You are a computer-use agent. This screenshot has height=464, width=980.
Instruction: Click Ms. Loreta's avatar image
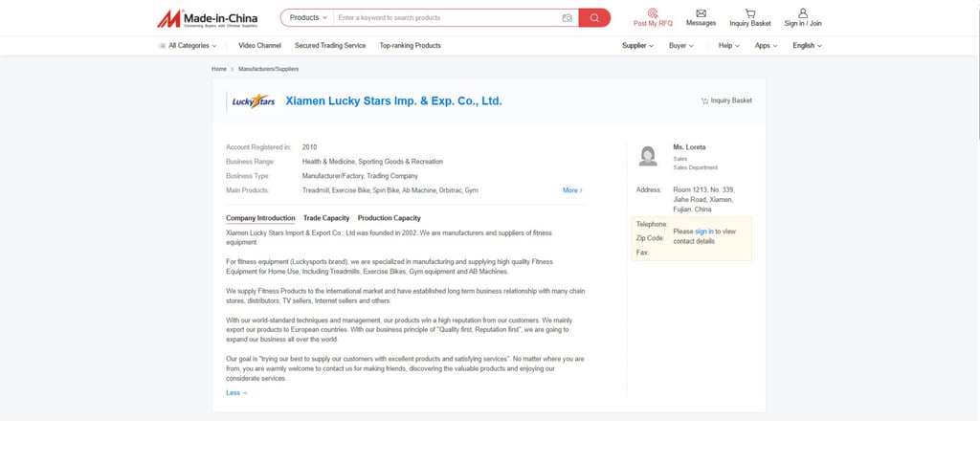coord(648,156)
